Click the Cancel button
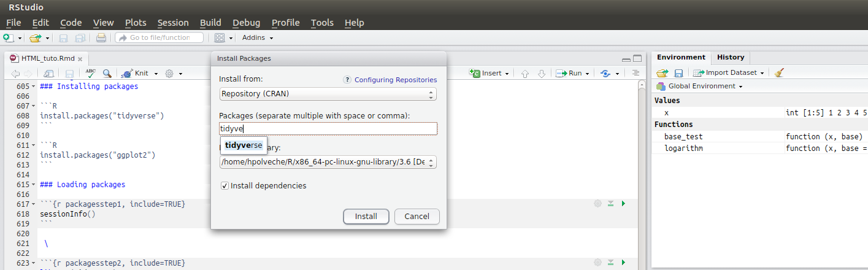This screenshot has width=868, height=270. point(417,216)
